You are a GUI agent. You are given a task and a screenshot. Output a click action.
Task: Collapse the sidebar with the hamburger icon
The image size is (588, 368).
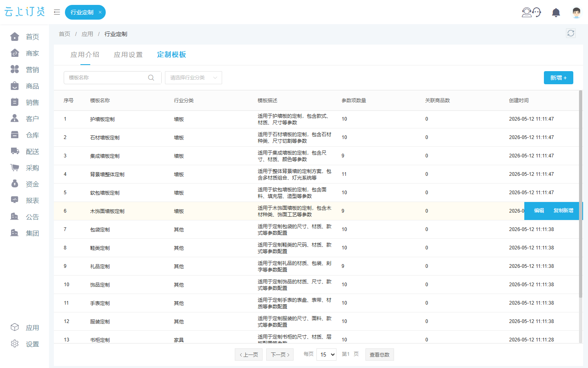click(x=57, y=12)
